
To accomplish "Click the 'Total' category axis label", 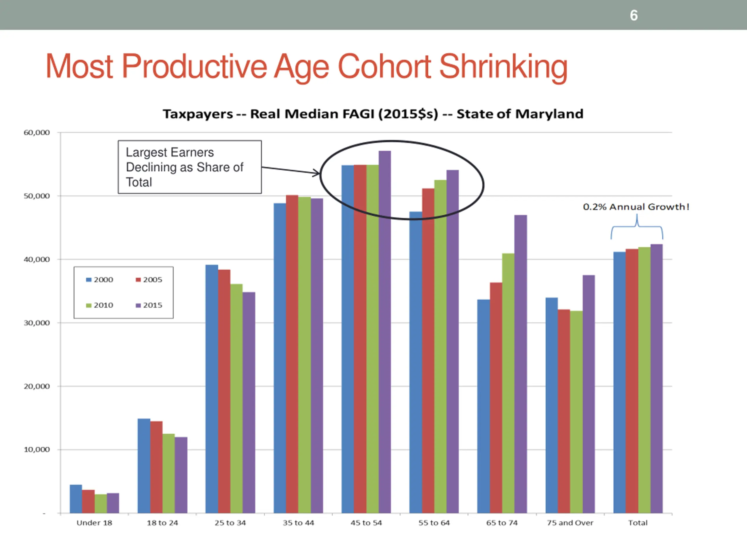I will click(x=638, y=523).
